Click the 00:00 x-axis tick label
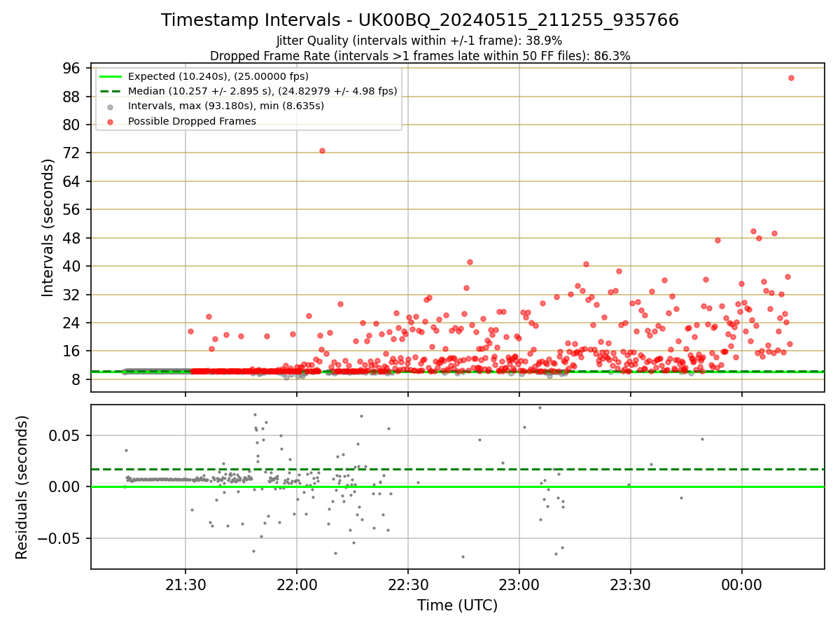Image resolution: width=840 pixels, height=630 pixels. (742, 584)
